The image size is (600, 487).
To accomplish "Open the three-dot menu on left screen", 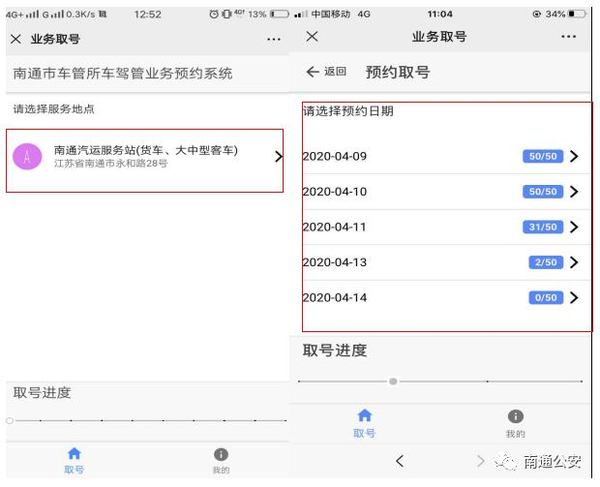I will pyautogui.click(x=273, y=39).
